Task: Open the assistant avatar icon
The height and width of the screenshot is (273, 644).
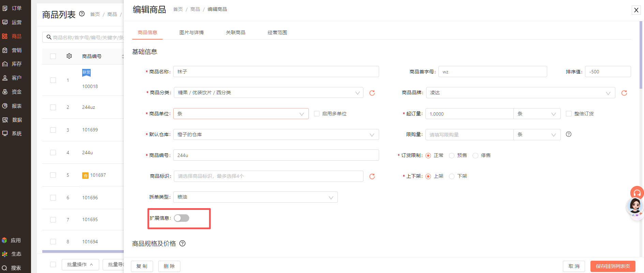Action: [635, 207]
